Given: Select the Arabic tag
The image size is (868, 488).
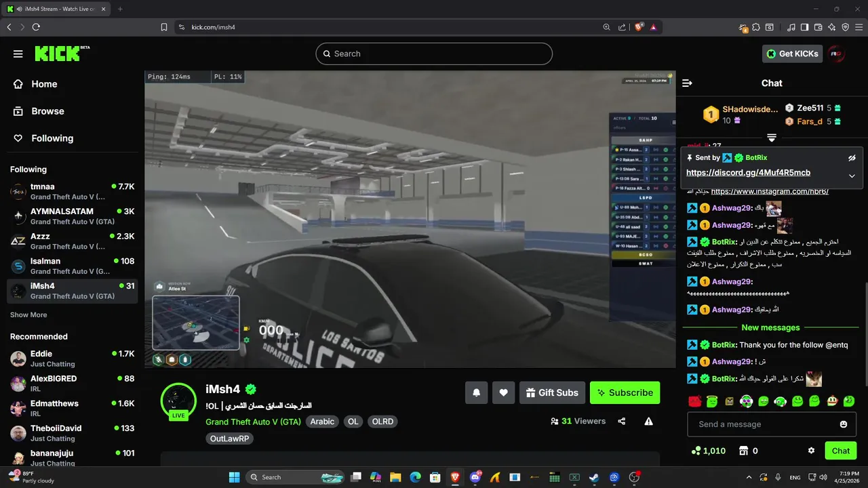Looking at the screenshot, I should (322, 422).
